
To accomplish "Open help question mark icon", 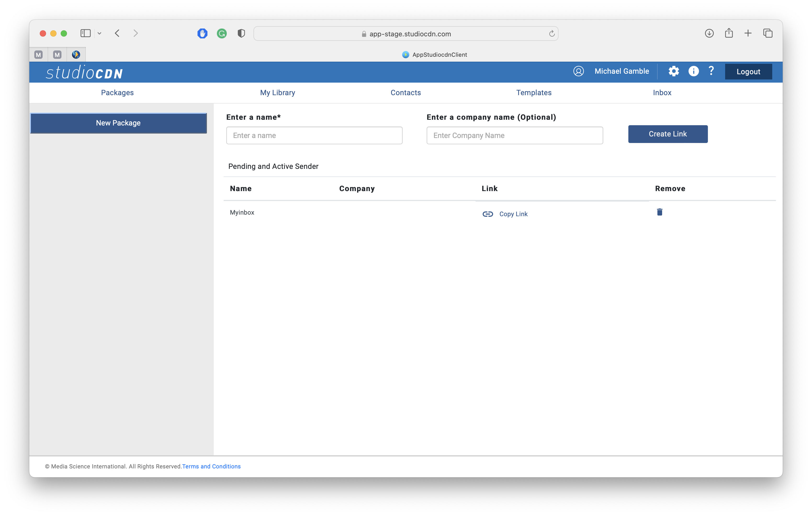I will point(711,71).
